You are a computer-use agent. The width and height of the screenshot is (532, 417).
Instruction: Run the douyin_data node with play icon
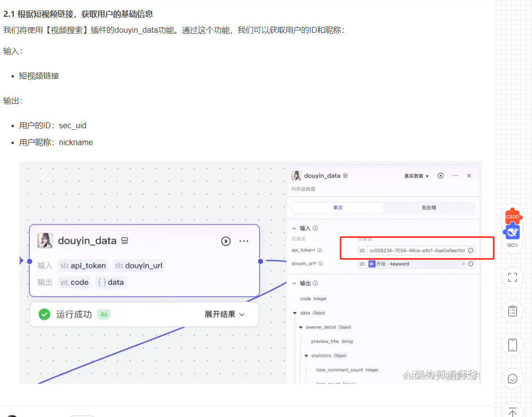pyautogui.click(x=226, y=241)
